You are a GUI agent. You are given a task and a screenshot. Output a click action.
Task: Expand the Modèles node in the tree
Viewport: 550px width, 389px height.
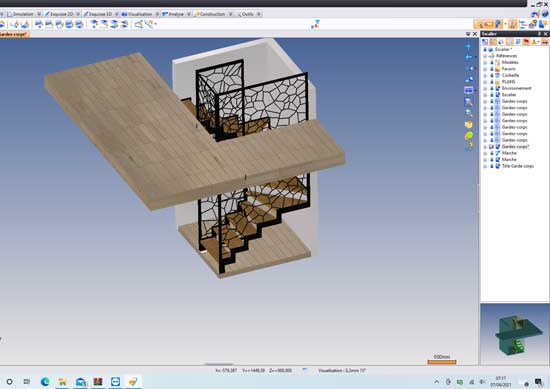485,62
